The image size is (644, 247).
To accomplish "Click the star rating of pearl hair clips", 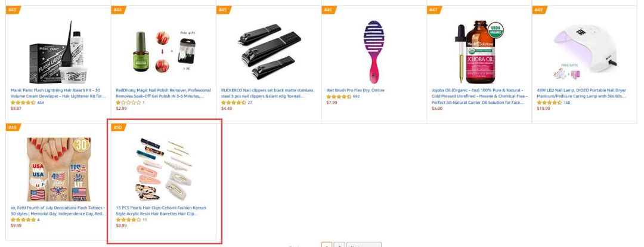I will 128,220.
